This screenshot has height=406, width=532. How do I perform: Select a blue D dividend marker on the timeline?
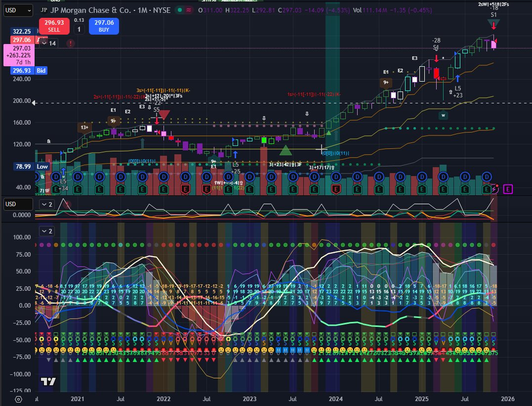[56, 176]
